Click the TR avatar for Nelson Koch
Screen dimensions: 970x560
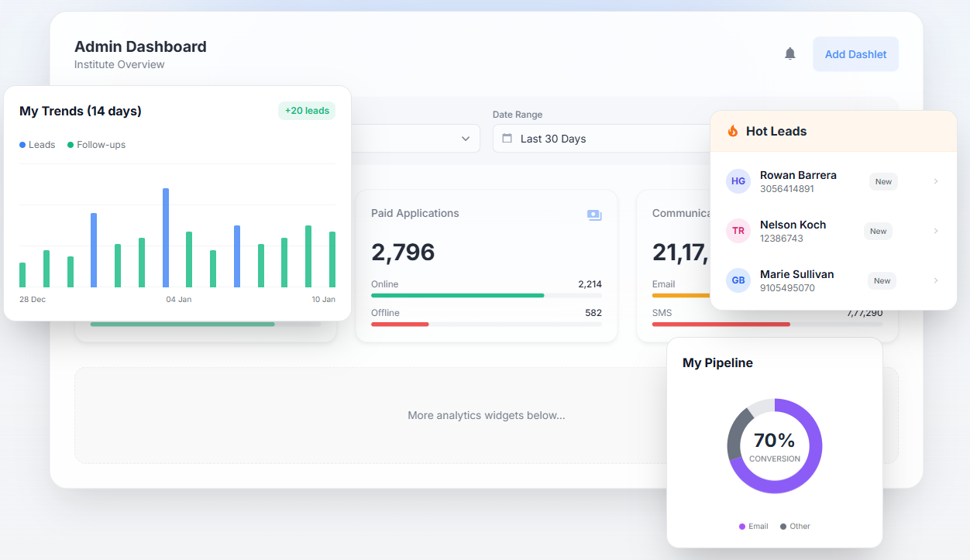(738, 231)
